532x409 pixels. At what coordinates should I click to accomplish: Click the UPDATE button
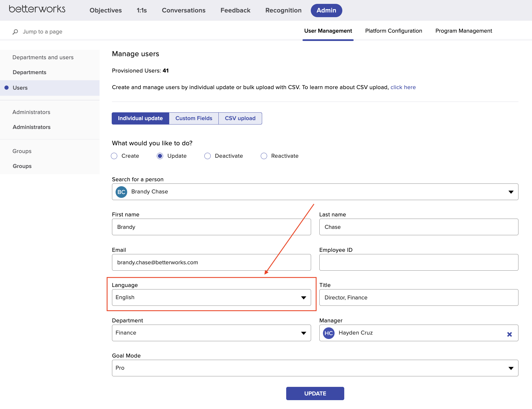click(315, 393)
